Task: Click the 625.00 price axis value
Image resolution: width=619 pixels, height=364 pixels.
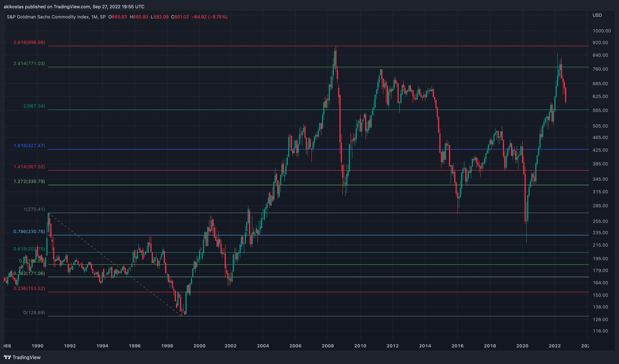Action: pyautogui.click(x=600, y=96)
